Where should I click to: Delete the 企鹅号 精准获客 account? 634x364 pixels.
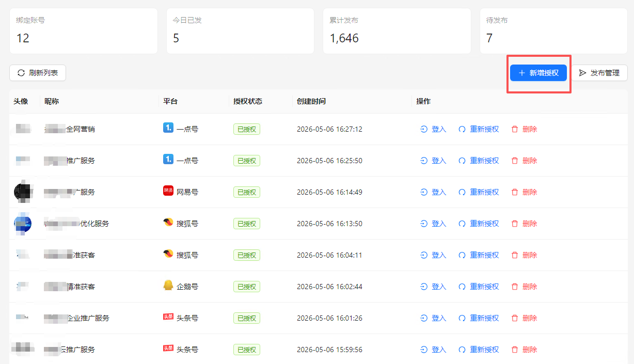524,287
